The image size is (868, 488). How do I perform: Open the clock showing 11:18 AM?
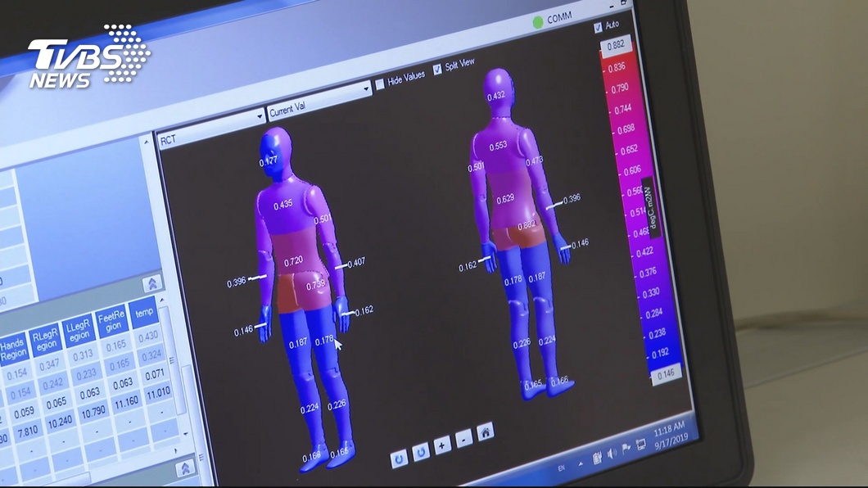(671, 435)
